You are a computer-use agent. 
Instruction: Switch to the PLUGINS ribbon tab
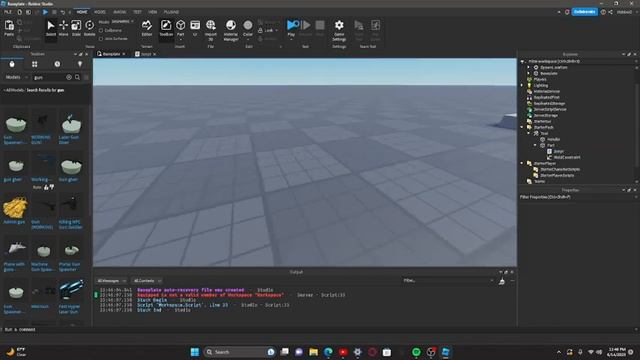tap(171, 12)
